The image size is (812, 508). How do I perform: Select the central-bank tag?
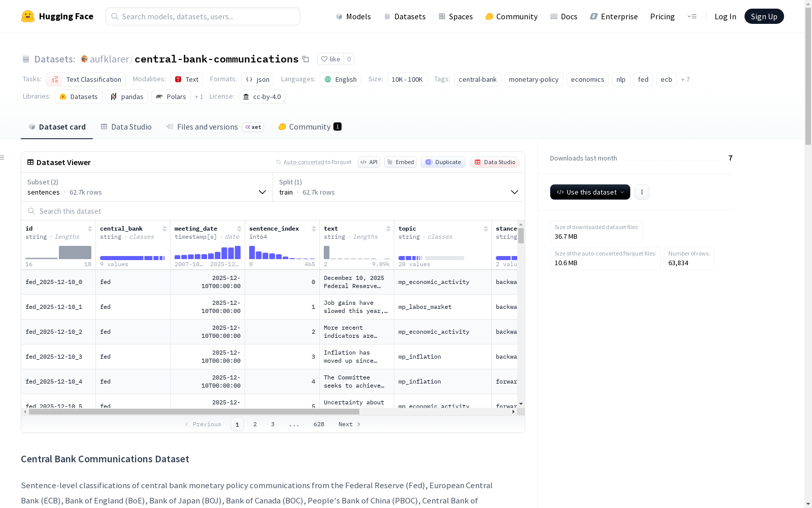coord(478,79)
